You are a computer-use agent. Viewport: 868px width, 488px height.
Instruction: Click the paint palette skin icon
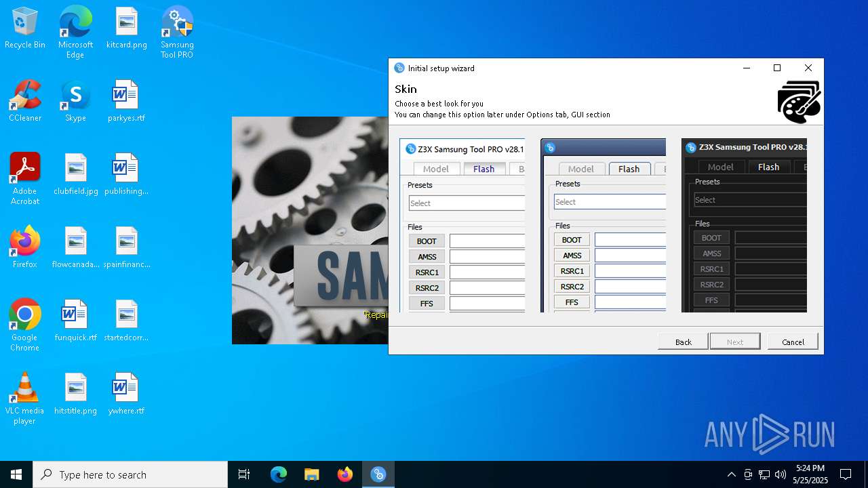pos(799,102)
